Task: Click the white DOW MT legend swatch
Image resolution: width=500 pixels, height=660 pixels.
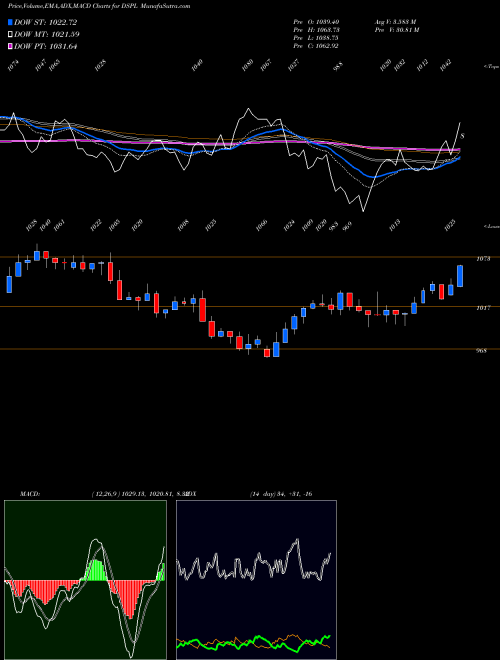Action: pos(11,35)
